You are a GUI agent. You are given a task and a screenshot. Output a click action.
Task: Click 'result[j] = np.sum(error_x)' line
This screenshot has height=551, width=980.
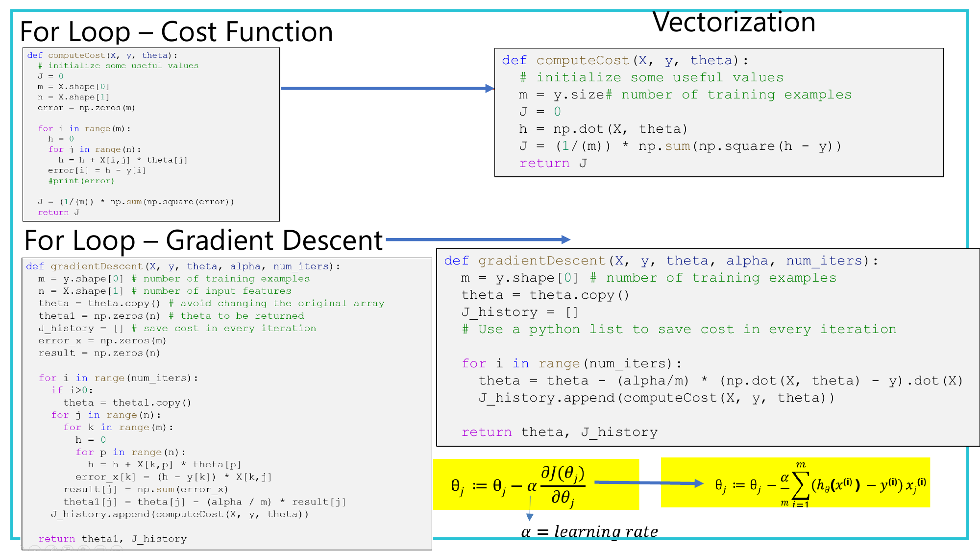(146, 489)
